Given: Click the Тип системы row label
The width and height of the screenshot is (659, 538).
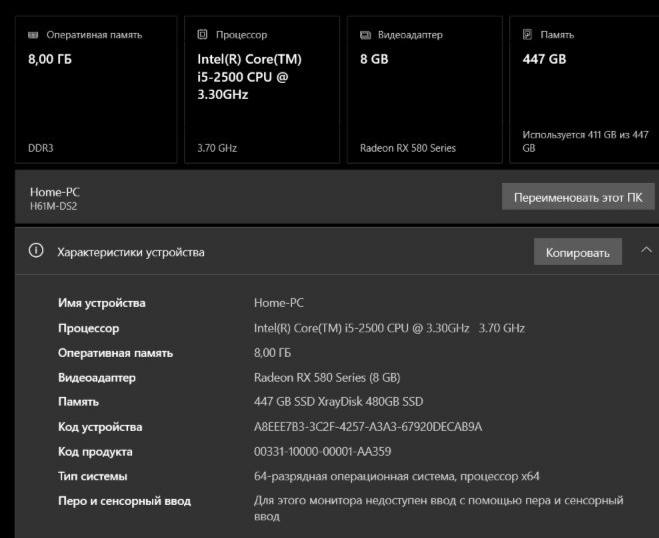Looking at the screenshot, I should coord(92,476).
